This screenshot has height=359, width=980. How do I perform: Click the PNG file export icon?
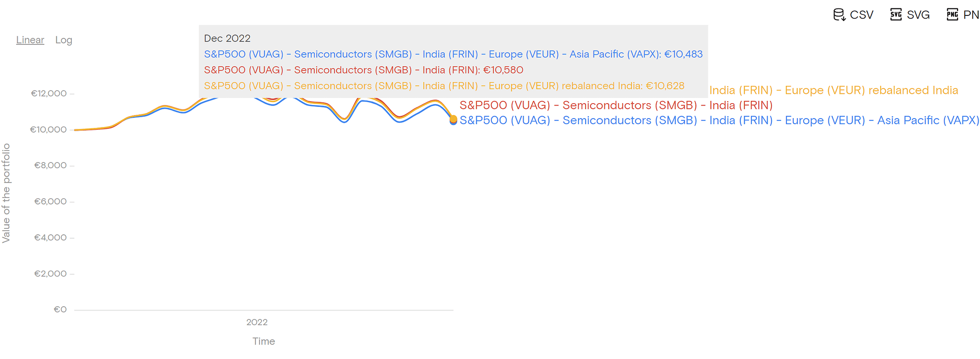(952, 15)
